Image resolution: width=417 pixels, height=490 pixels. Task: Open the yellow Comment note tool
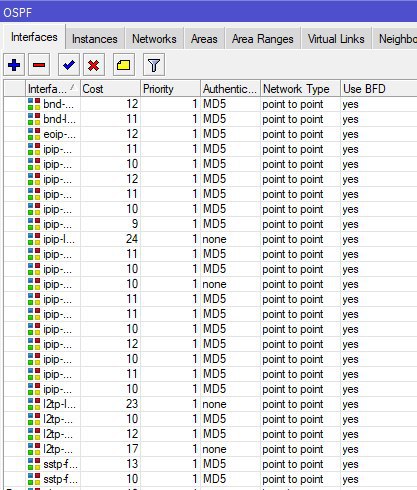[x=123, y=65]
